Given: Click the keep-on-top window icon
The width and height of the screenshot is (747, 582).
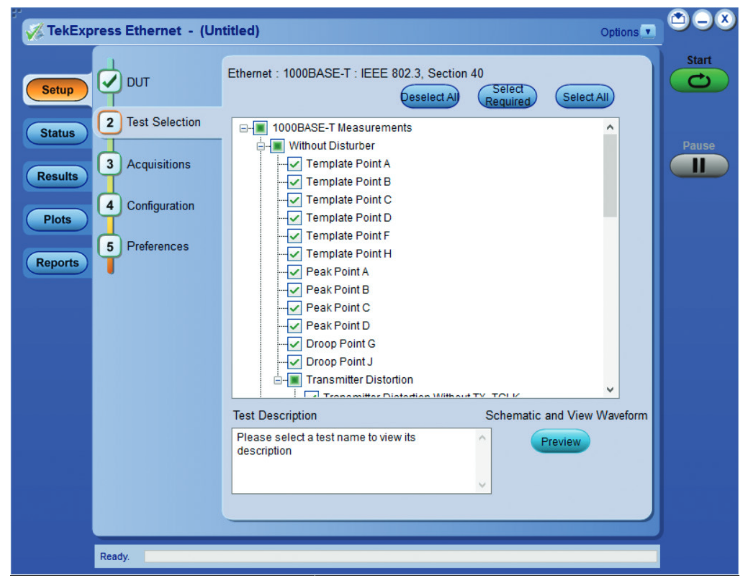Looking at the screenshot, I should click(679, 20).
